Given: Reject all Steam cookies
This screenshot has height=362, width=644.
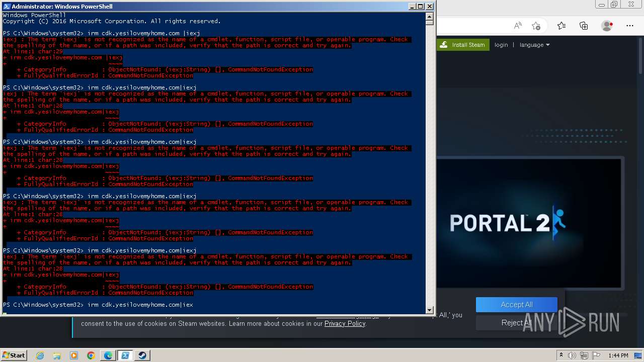Looking at the screenshot, I should pos(517,323).
